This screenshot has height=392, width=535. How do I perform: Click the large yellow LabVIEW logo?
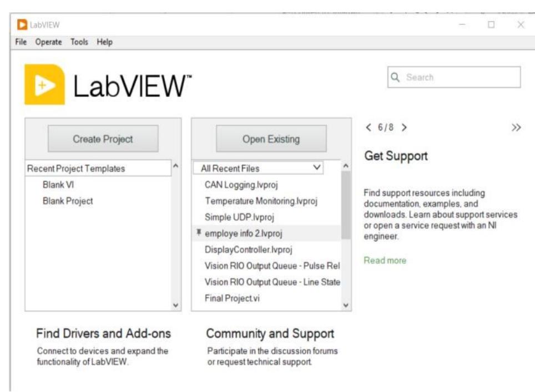pos(44,84)
